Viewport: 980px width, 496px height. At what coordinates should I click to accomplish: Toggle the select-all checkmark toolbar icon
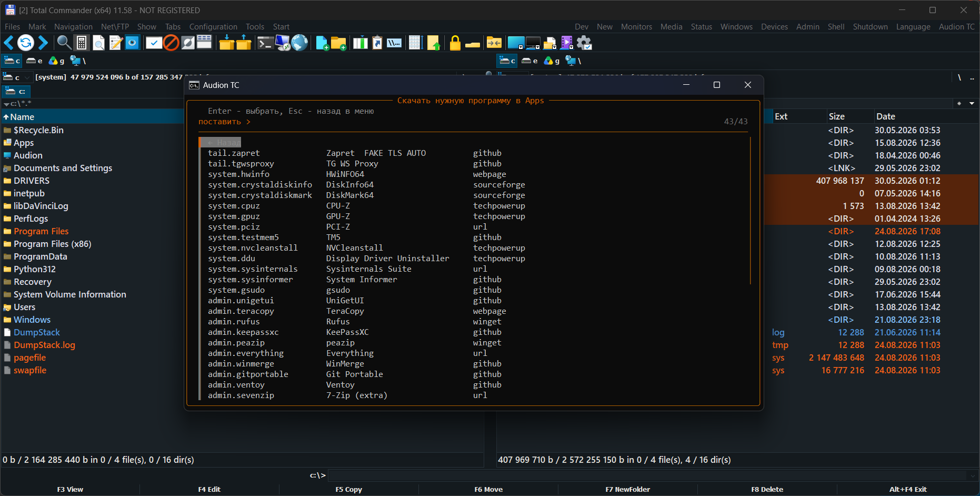(154, 43)
